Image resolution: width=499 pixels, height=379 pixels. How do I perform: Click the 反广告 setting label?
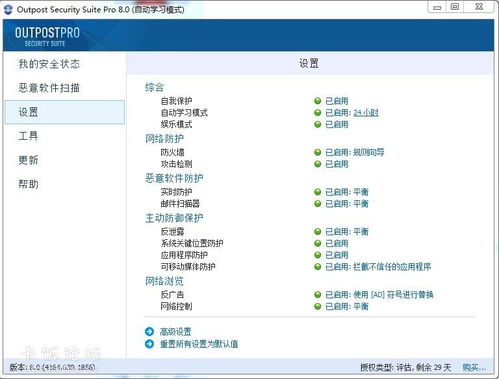tap(172, 295)
